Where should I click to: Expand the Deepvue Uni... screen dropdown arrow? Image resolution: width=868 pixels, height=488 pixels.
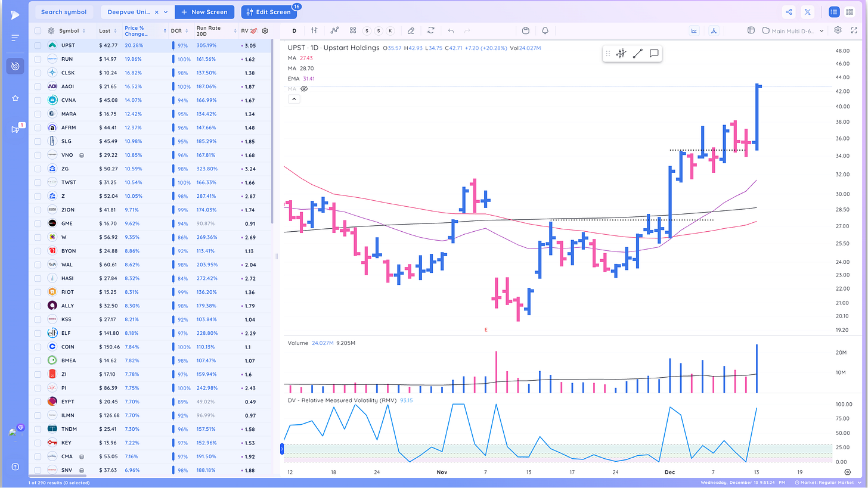pyautogui.click(x=166, y=12)
